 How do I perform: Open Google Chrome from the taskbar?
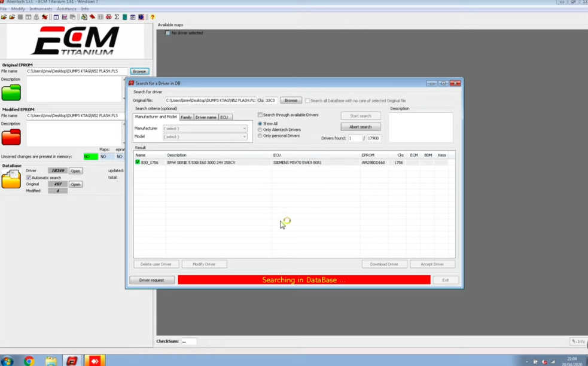pos(29,361)
